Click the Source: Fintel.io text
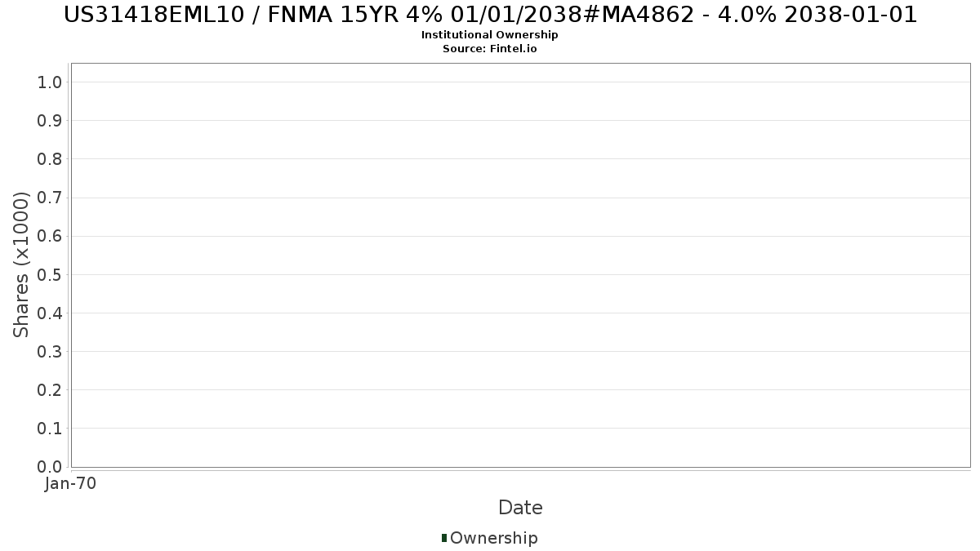The image size is (980, 551). point(490,49)
